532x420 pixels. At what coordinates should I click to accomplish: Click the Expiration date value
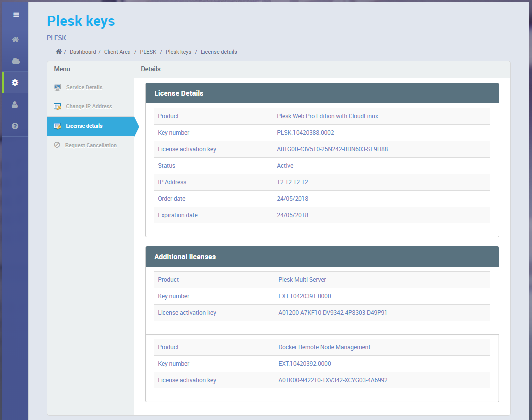(x=293, y=215)
